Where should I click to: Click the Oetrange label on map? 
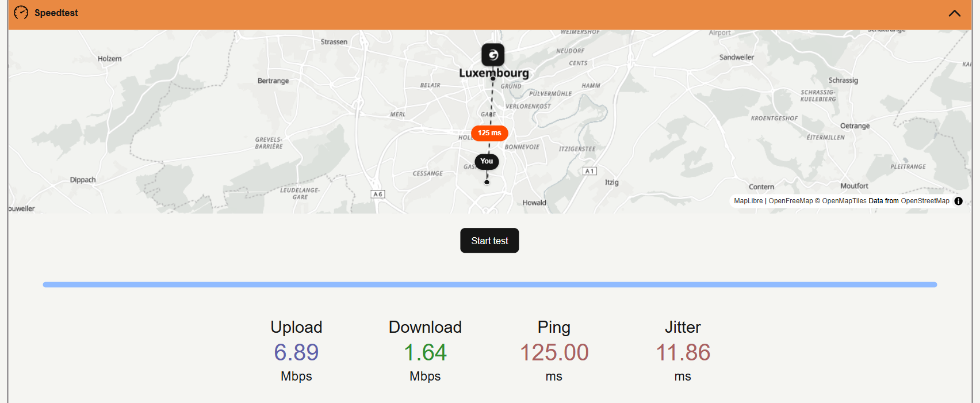855,126
